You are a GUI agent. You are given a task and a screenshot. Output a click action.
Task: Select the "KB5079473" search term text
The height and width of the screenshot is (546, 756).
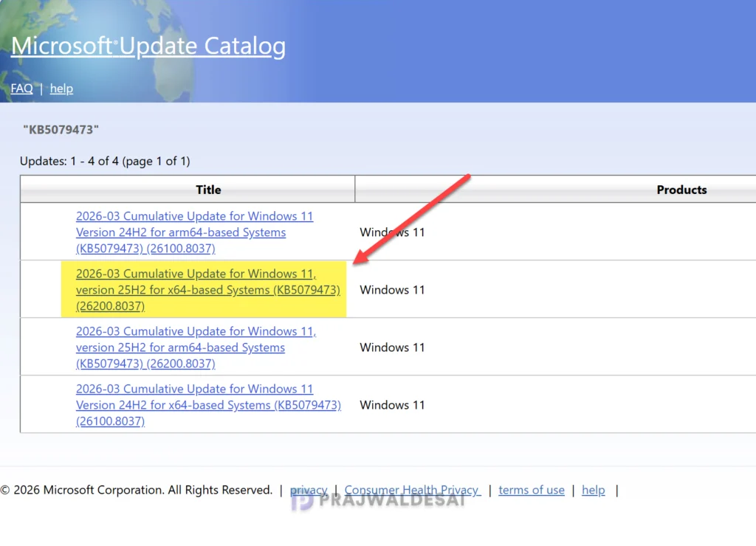61,130
